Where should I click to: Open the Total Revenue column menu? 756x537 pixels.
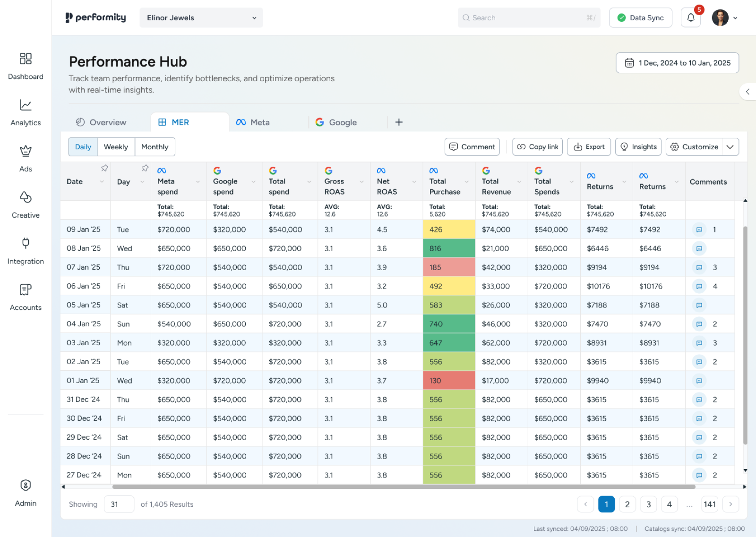pyautogui.click(x=519, y=181)
